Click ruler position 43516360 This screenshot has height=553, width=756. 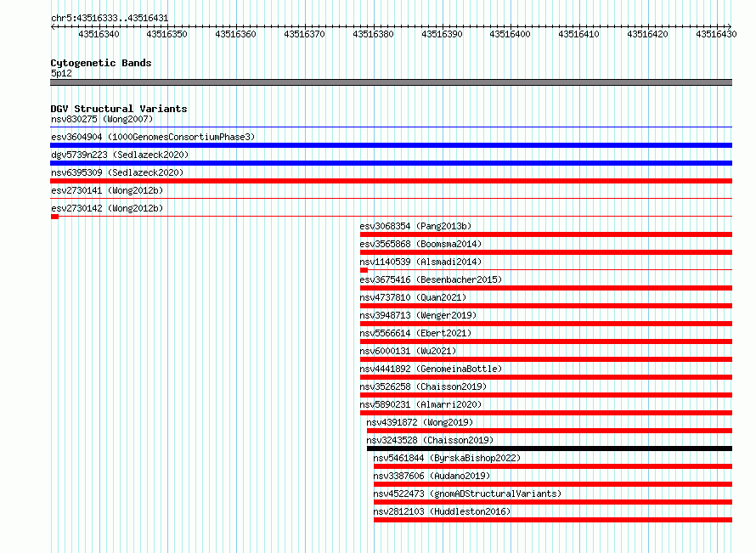click(236, 34)
